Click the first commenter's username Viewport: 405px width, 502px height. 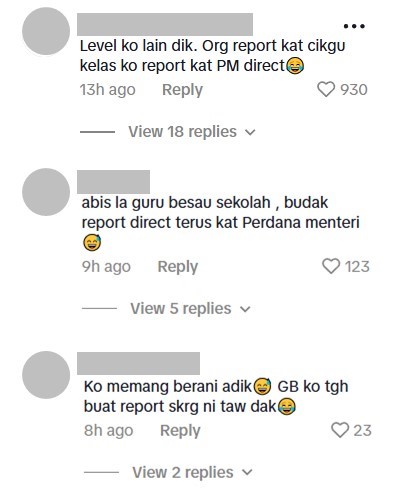(x=165, y=24)
